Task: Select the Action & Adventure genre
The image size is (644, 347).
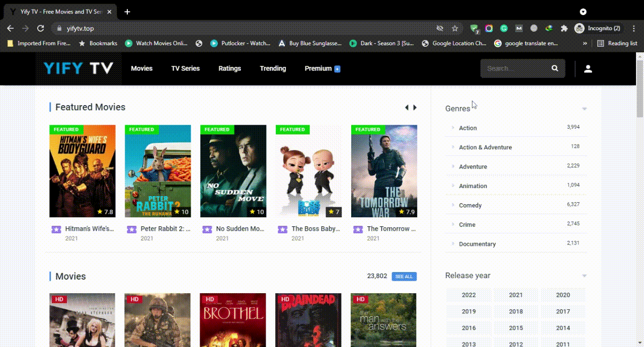Action: [x=485, y=147]
